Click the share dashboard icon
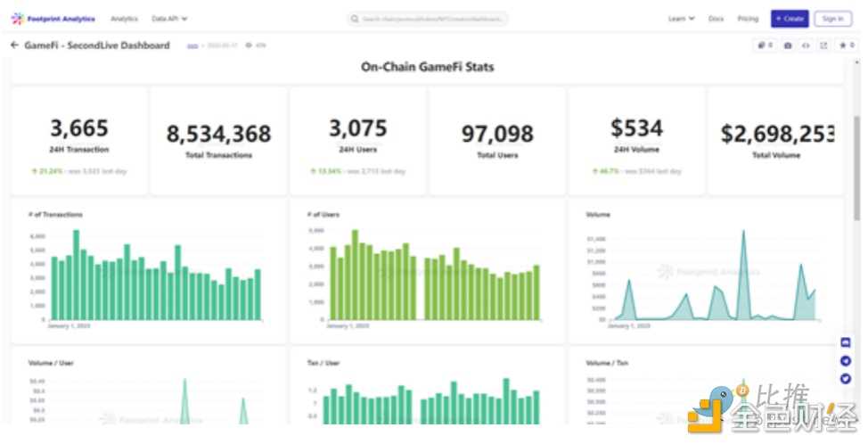The width and height of the screenshot is (868, 444). pyautogui.click(x=823, y=45)
